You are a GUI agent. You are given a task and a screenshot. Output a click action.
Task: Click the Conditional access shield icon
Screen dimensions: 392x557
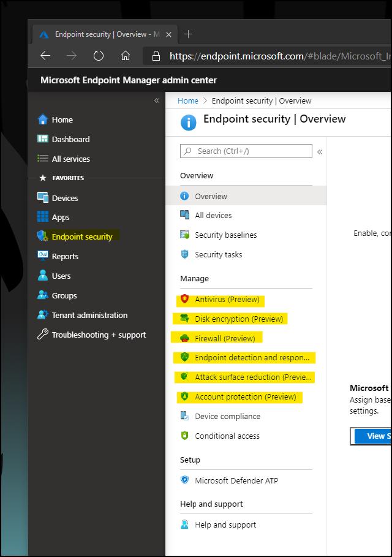tap(184, 435)
